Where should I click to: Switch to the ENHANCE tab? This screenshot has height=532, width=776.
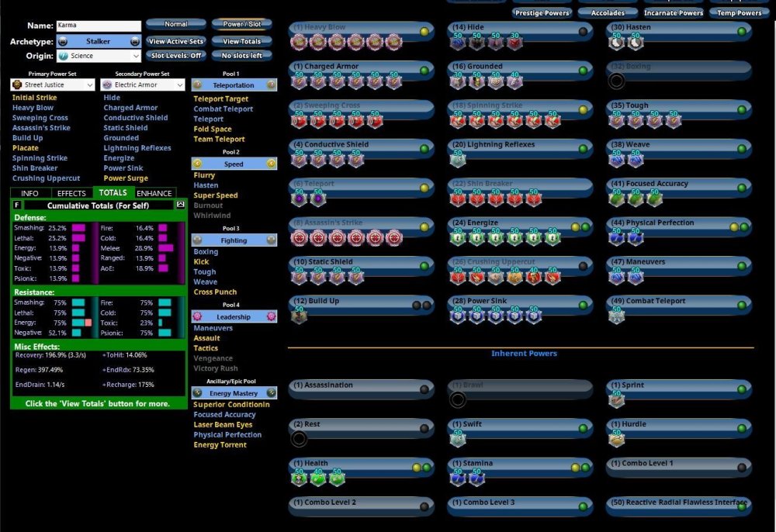pos(154,193)
